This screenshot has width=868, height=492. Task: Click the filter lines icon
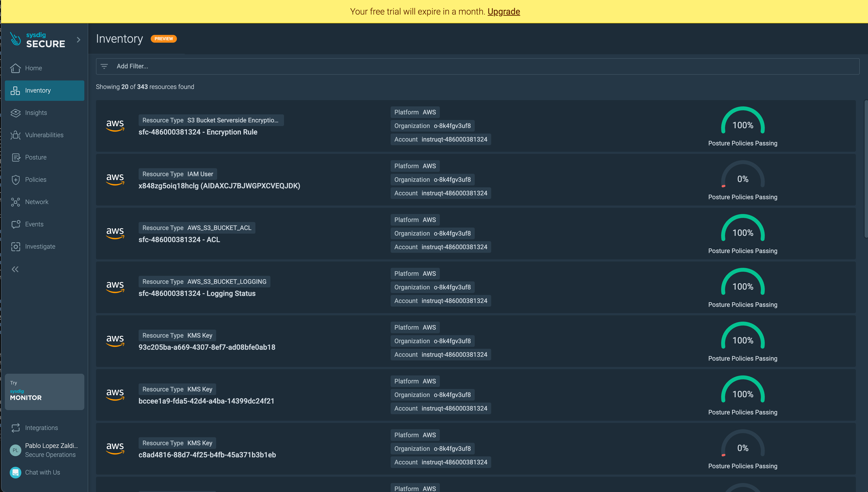[104, 66]
